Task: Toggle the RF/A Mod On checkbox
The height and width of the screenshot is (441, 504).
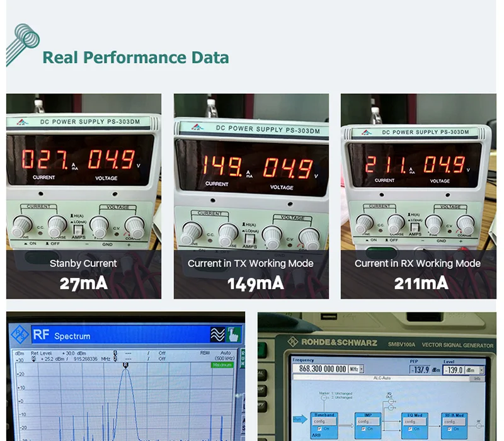Action: click(450, 429)
